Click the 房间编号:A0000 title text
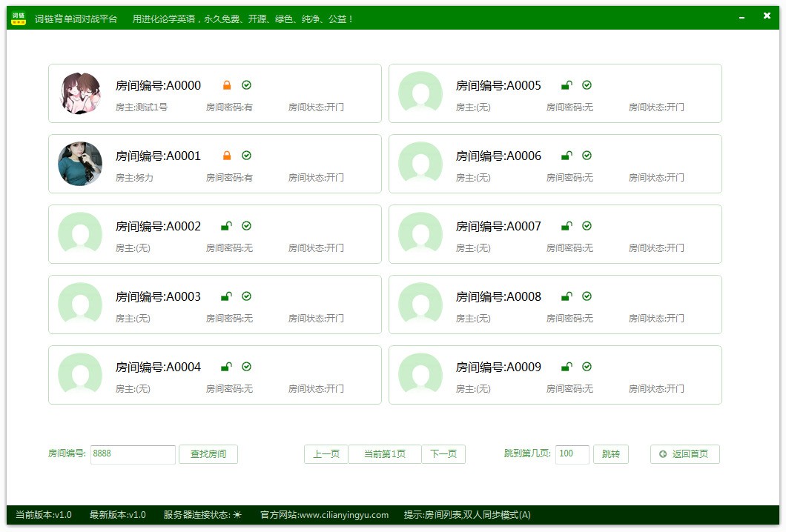786x532 pixels. (x=159, y=86)
